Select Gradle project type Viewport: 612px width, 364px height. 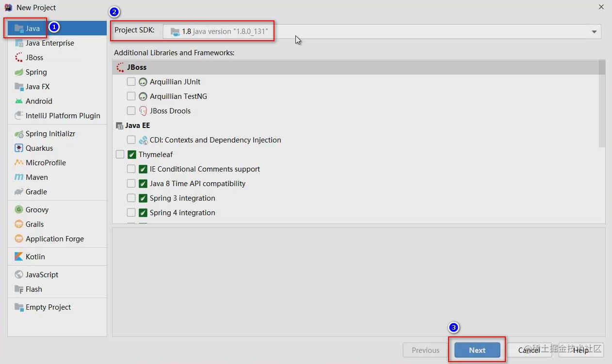[x=57, y=192]
